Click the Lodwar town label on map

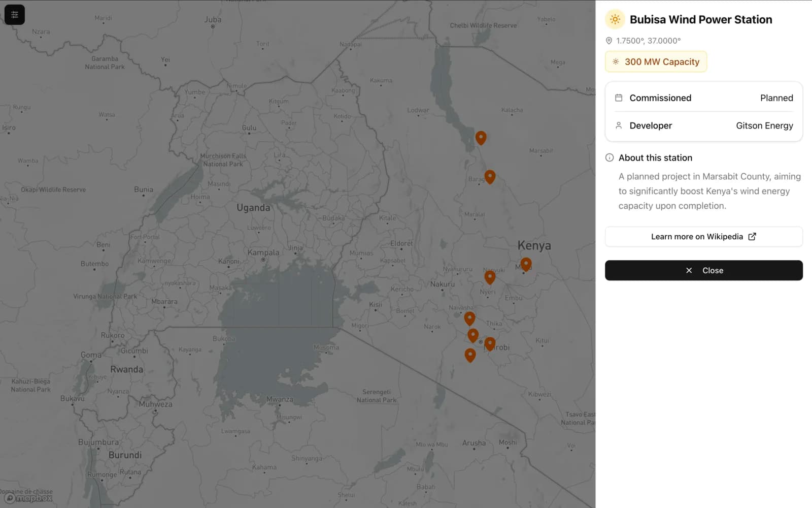coord(418,110)
